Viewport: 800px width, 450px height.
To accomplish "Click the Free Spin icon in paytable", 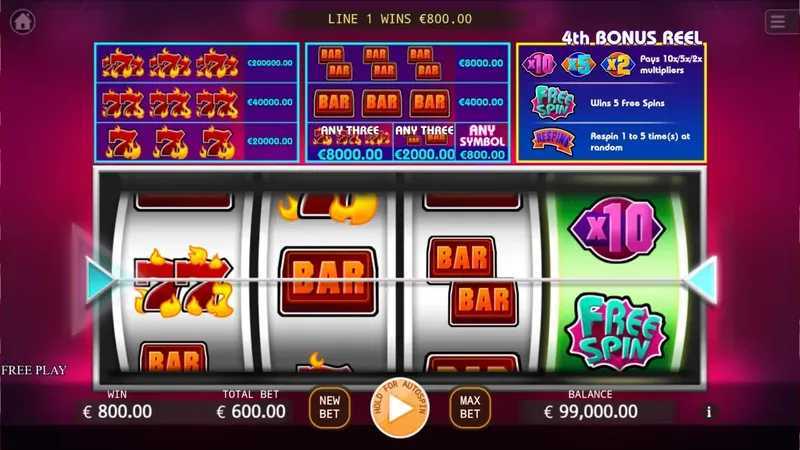I will coord(553,103).
